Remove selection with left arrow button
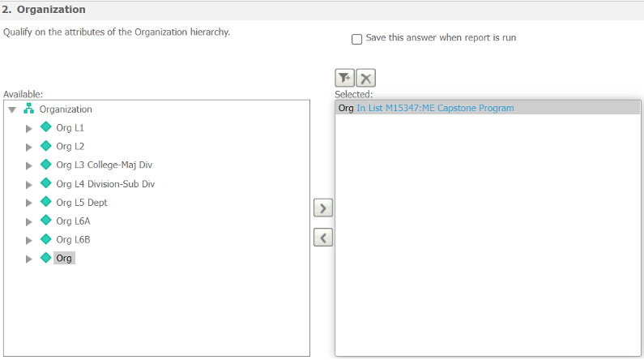This screenshot has height=360, width=644. [323, 238]
